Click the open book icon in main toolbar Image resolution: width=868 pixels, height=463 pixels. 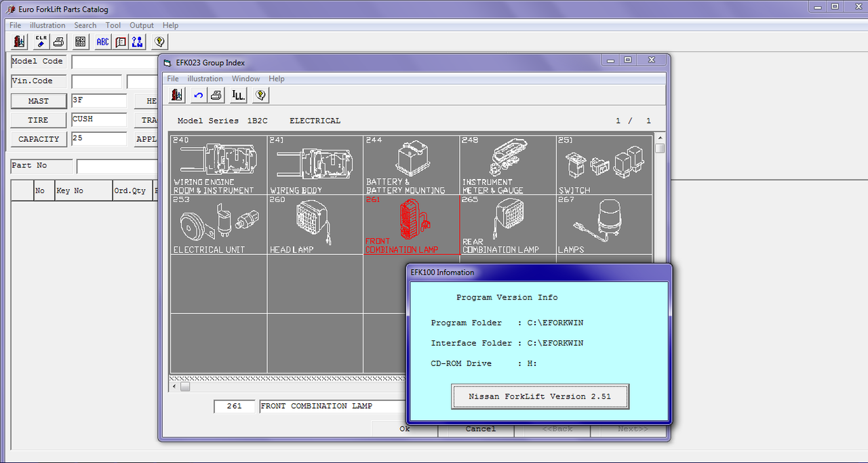pyautogui.click(x=120, y=41)
